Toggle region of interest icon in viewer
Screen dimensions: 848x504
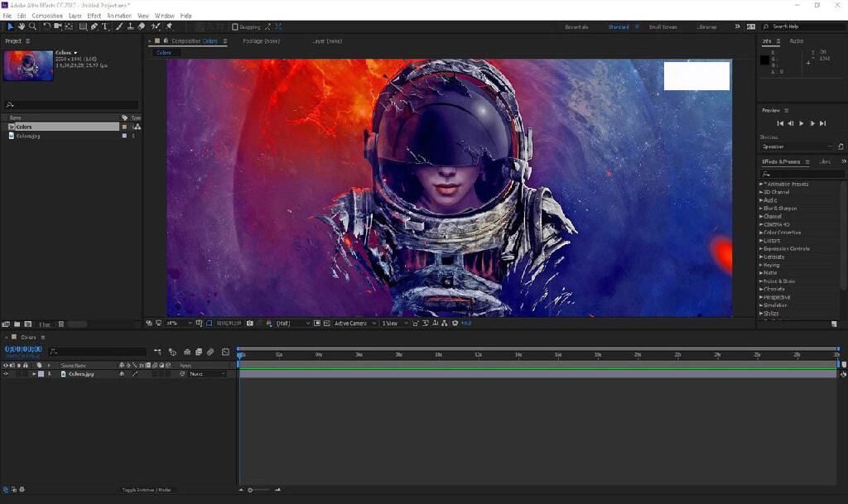pos(317,323)
